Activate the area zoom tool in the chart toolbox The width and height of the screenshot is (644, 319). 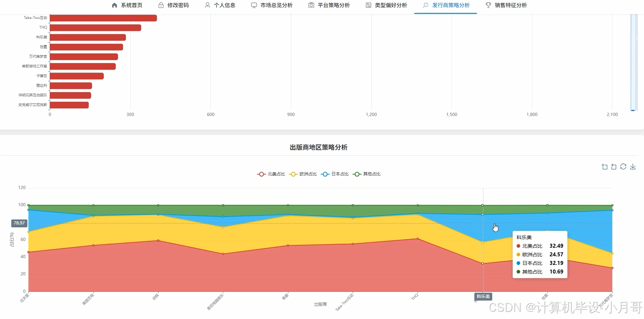605,167
